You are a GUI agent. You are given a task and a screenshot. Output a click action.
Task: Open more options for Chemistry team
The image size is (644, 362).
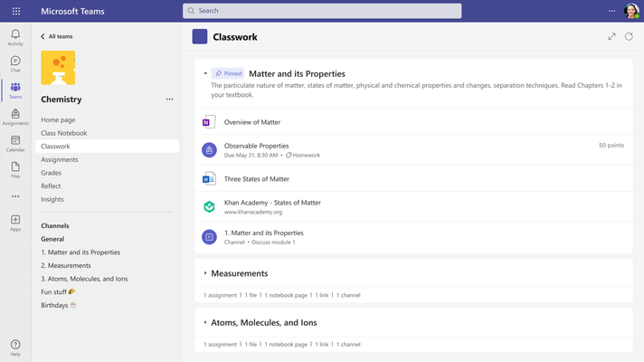pos(169,99)
